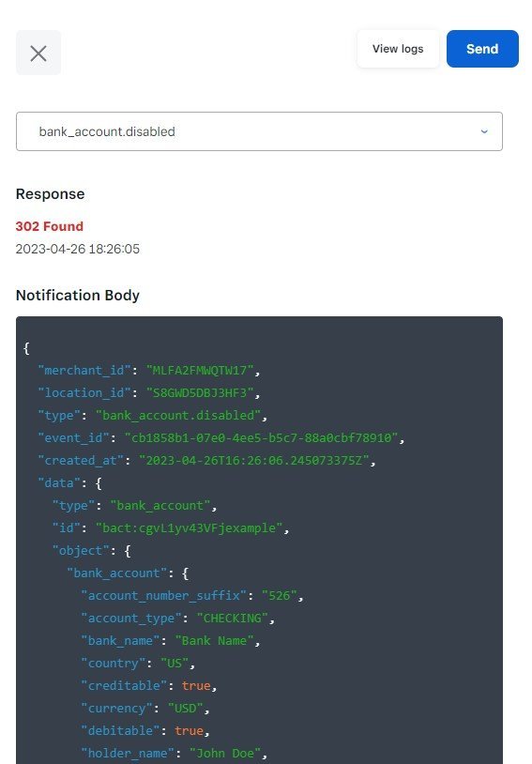Click the 302 Found response status

point(50,226)
